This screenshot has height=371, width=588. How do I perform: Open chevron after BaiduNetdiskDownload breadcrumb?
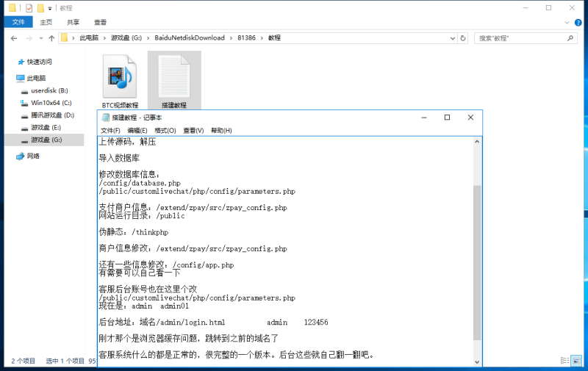click(231, 38)
